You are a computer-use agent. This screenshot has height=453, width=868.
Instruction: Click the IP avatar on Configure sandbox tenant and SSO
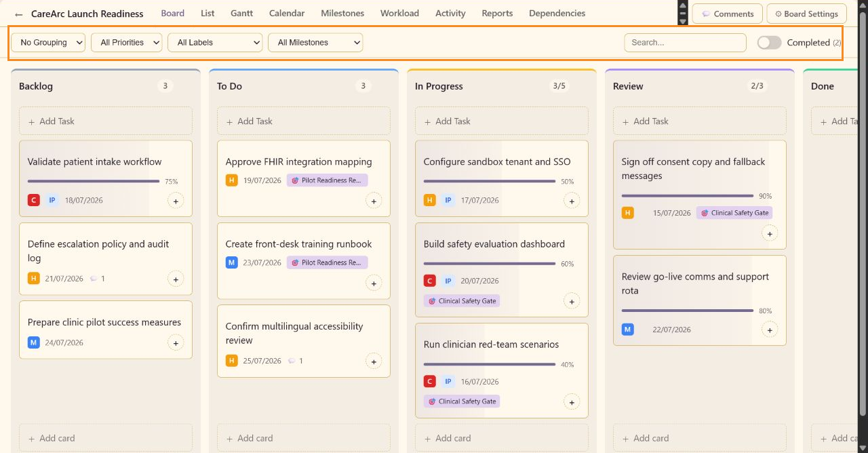[448, 200]
